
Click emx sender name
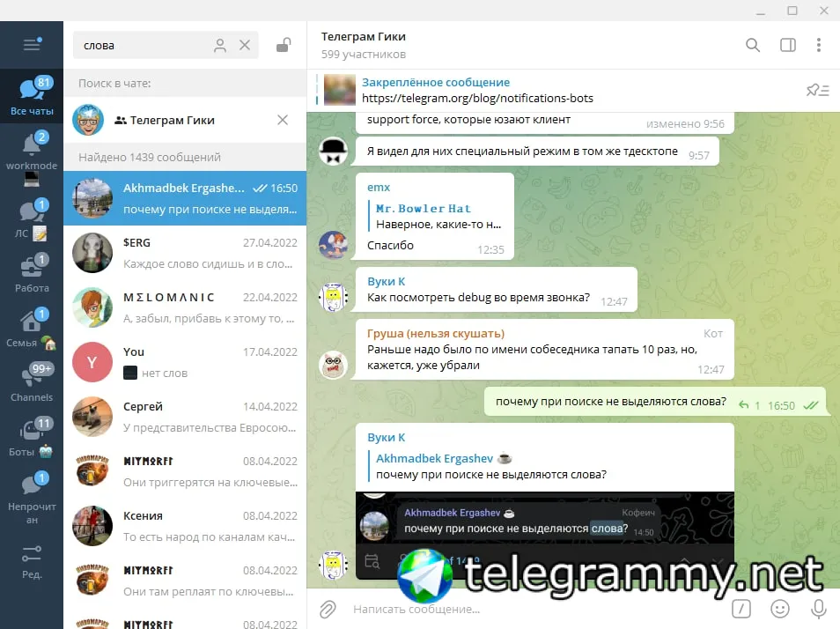pyautogui.click(x=379, y=188)
